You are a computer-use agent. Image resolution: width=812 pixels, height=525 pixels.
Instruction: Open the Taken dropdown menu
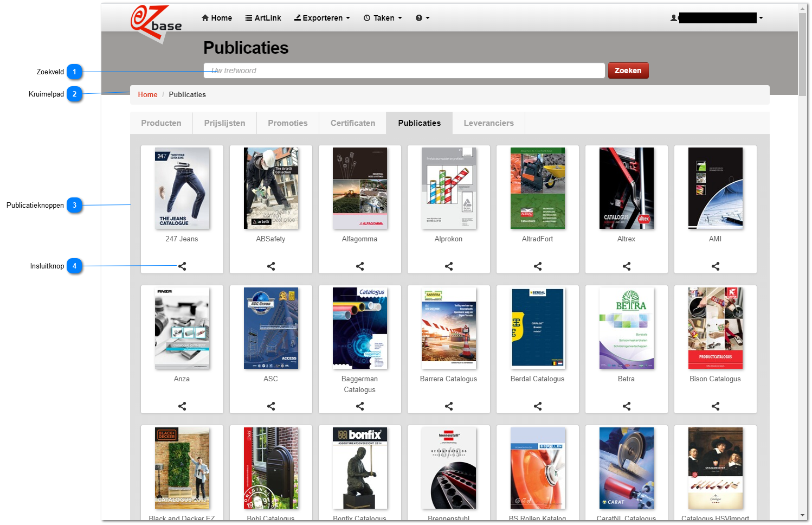(x=383, y=18)
